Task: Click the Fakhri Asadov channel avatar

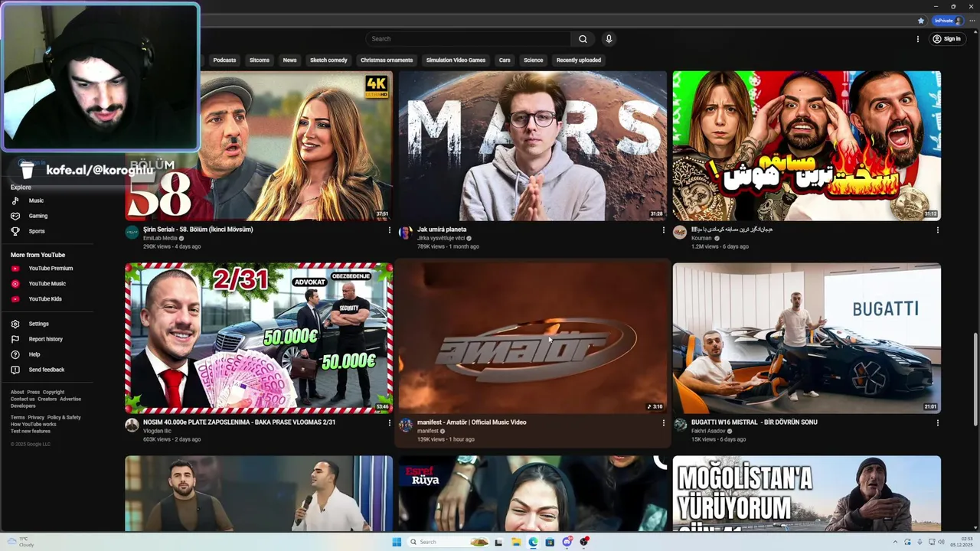Action: pos(680,425)
